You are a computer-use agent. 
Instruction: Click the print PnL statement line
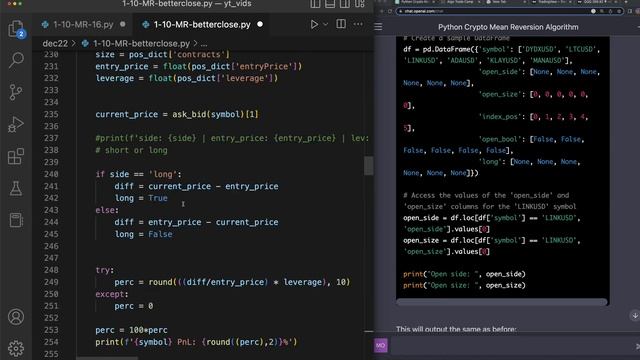[x=196, y=342]
